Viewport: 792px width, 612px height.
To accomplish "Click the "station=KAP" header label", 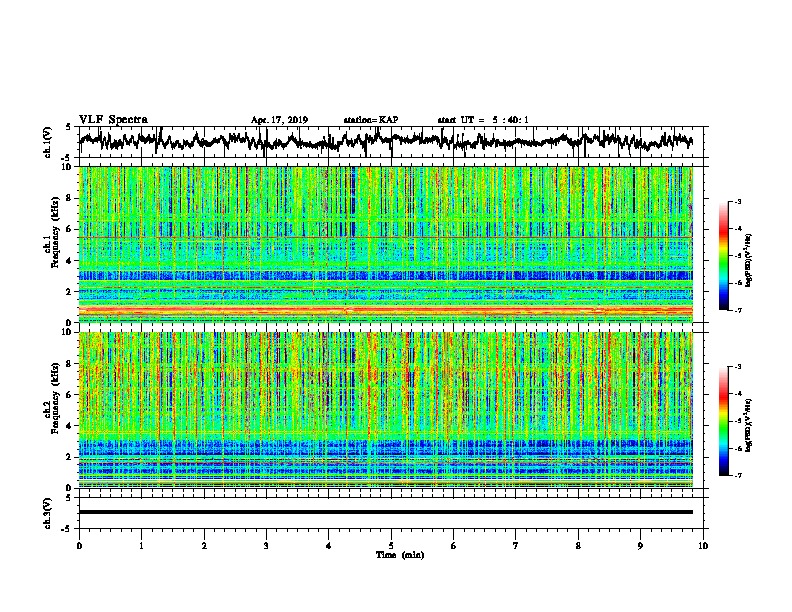I will click(x=371, y=120).
